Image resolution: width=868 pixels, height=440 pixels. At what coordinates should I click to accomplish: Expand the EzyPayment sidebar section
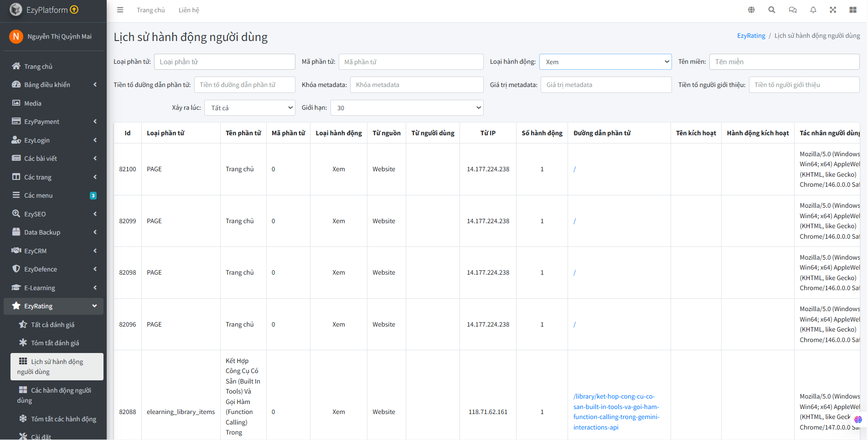pos(42,121)
